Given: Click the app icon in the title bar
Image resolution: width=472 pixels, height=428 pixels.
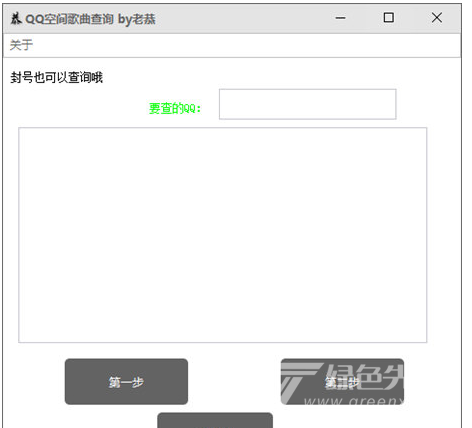Looking at the screenshot, I should point(15,18).
